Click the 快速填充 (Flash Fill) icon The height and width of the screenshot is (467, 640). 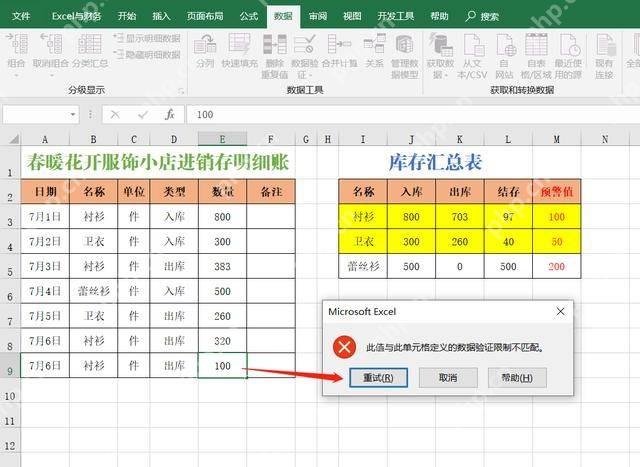240,44
